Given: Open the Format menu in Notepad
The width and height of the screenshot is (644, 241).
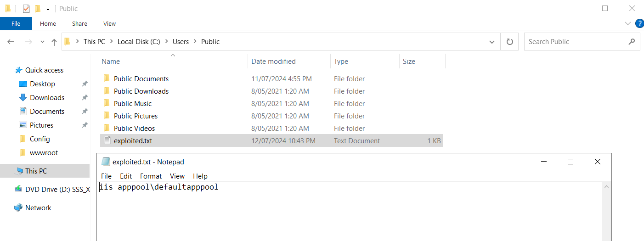Looking at the screenshot, I should 151,176.
